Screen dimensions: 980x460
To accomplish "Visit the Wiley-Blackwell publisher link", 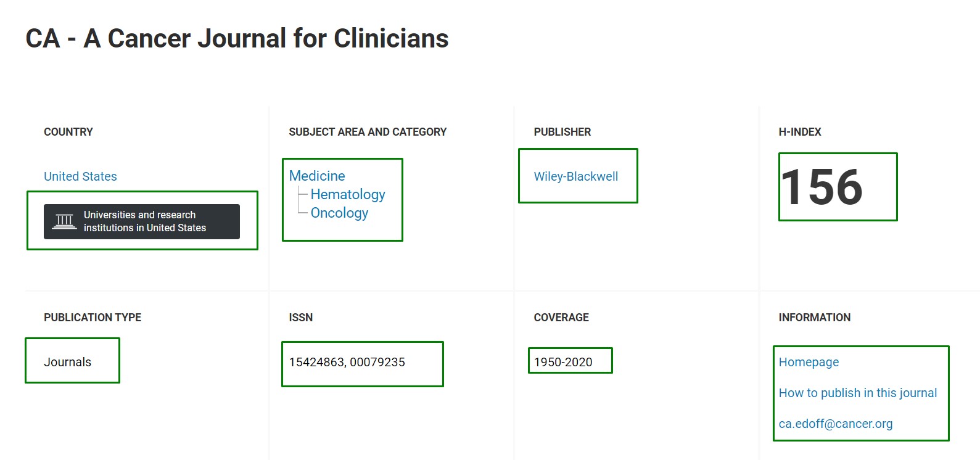I will point(576,176).
